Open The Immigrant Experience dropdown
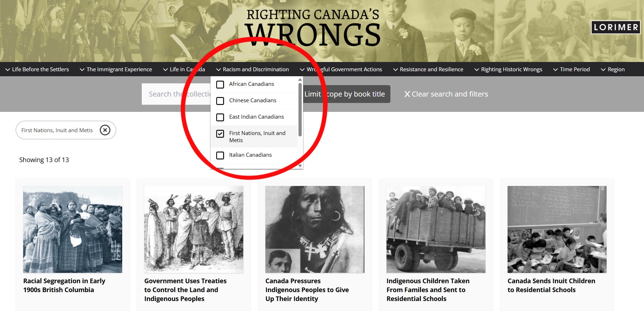The image size is (644, 311). (x=116, y=69)
